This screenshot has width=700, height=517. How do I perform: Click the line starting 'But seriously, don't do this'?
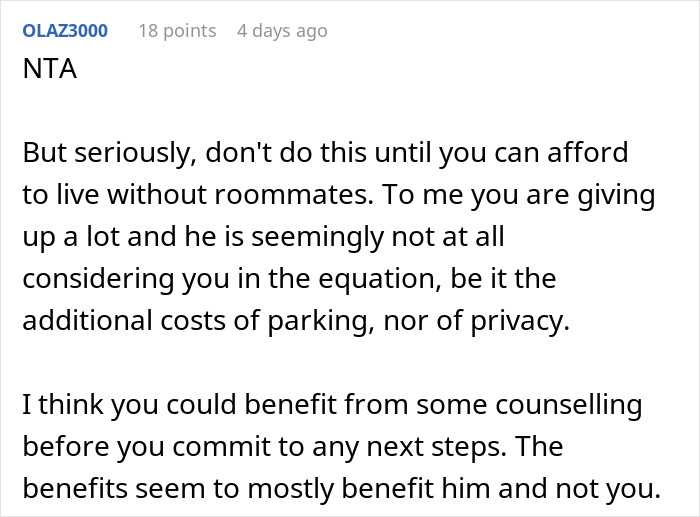(325, 153)
